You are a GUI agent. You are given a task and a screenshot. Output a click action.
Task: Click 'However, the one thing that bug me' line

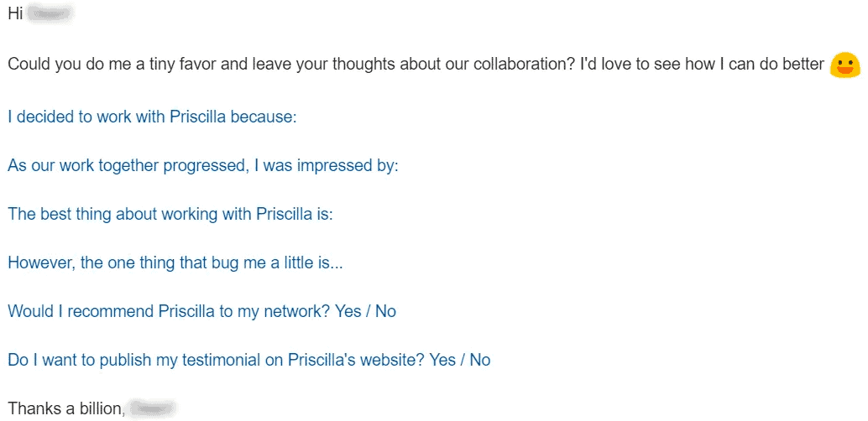pyautogui.click(x=175, y=262)
